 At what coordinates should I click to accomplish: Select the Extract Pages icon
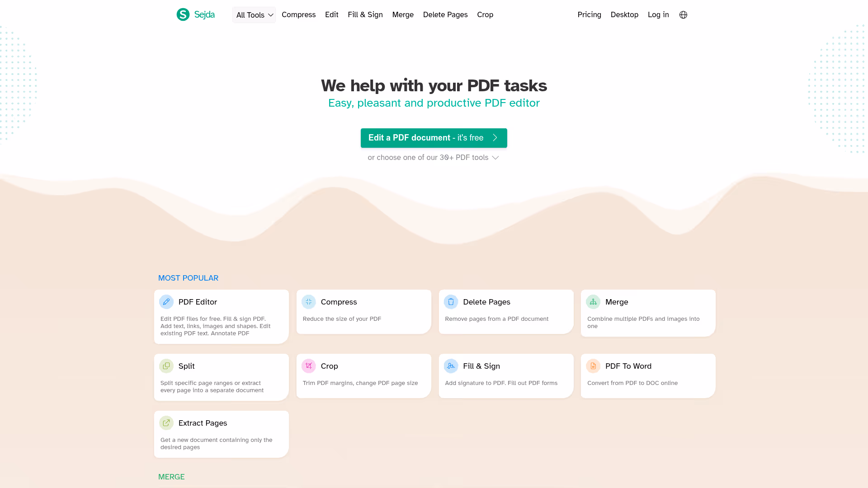coord(166,423)
